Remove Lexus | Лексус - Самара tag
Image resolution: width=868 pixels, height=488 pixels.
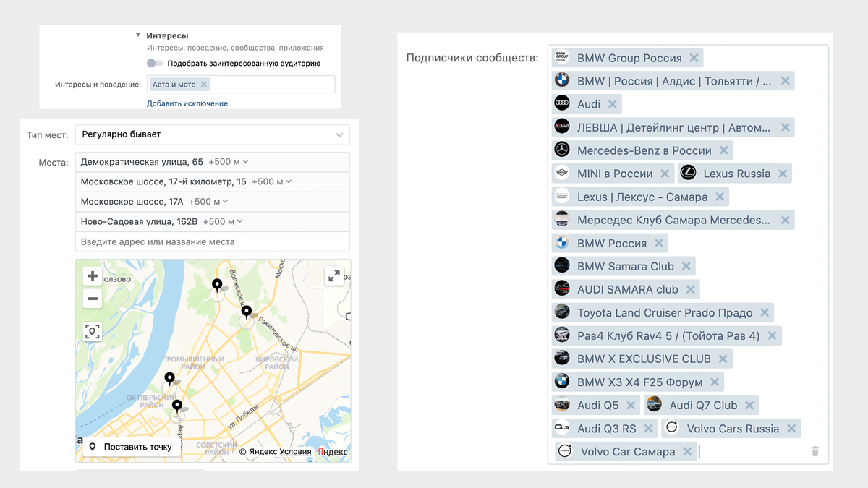coord(720,197)
